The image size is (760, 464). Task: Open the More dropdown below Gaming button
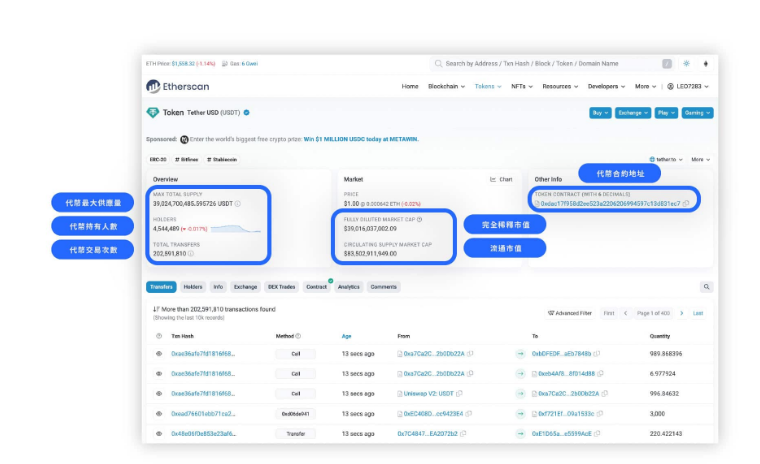coord(700,160)
